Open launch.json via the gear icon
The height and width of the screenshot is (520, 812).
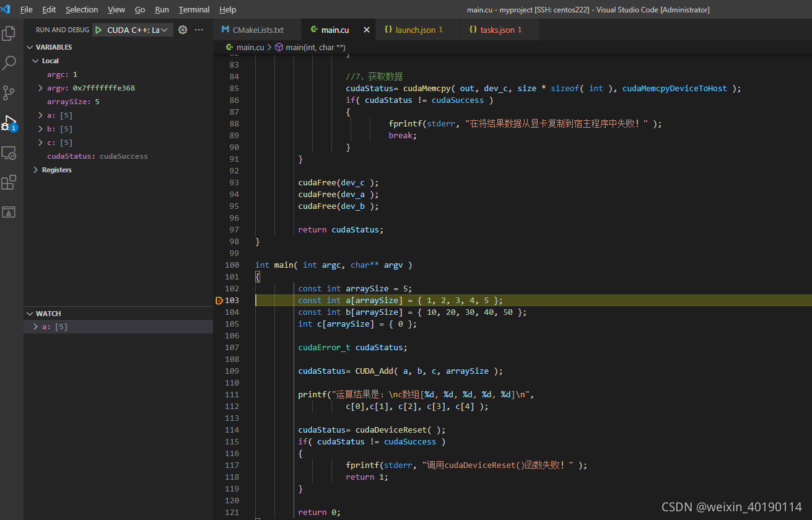pyautogui.click(x=183, y=30)
